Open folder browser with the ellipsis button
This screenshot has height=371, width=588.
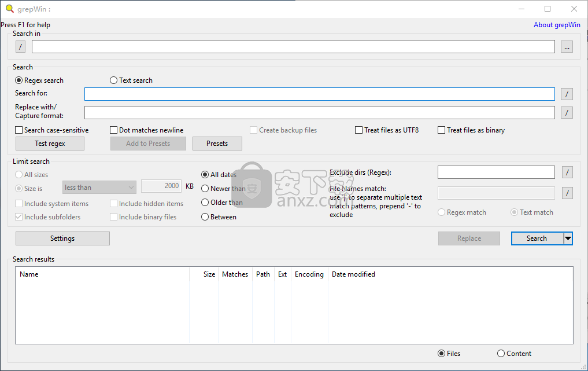[567, 47]
